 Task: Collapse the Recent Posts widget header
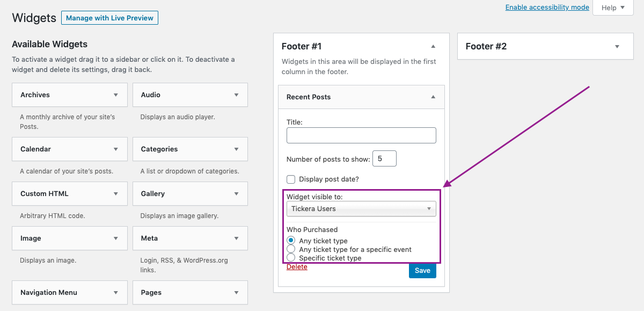pos(433,97)
